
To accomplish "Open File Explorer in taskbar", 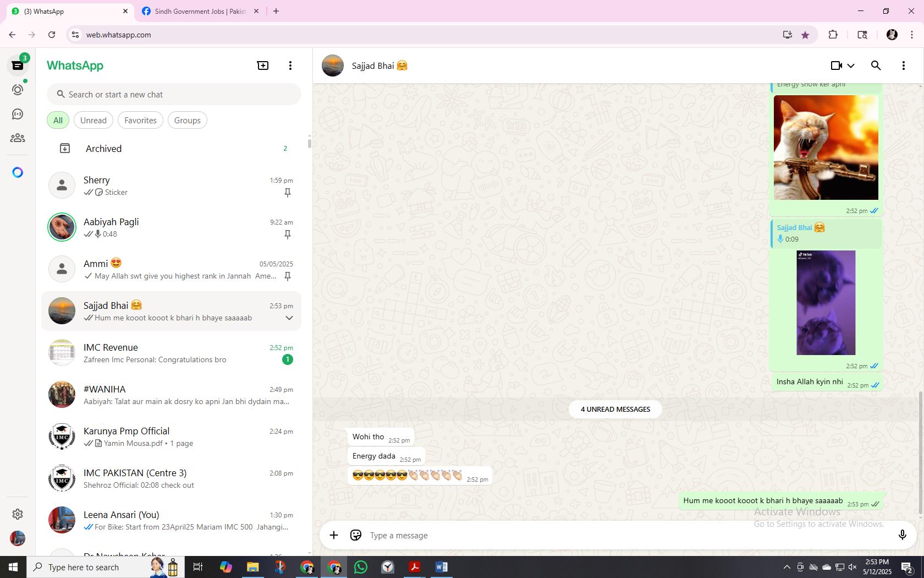I will pos(253,567).
